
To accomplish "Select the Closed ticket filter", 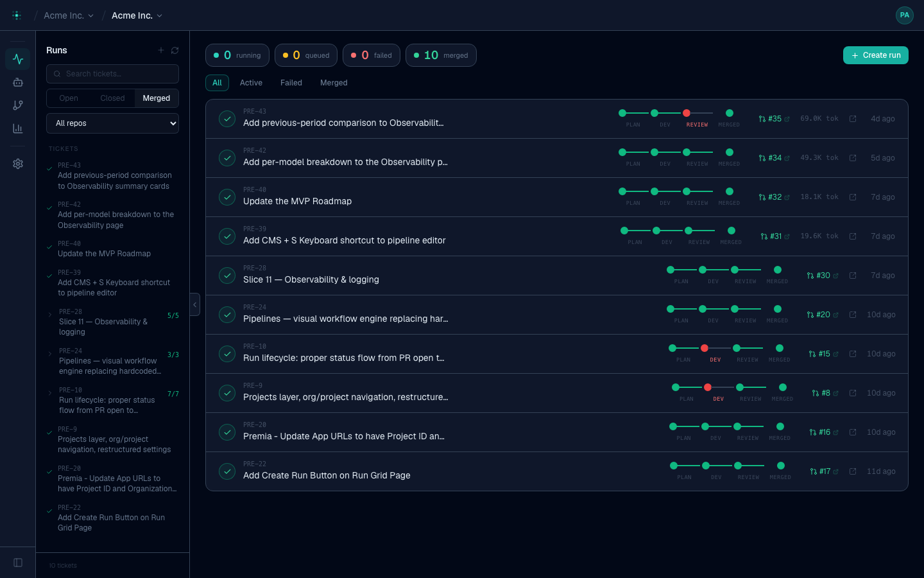I will click(x=112, y=98).
